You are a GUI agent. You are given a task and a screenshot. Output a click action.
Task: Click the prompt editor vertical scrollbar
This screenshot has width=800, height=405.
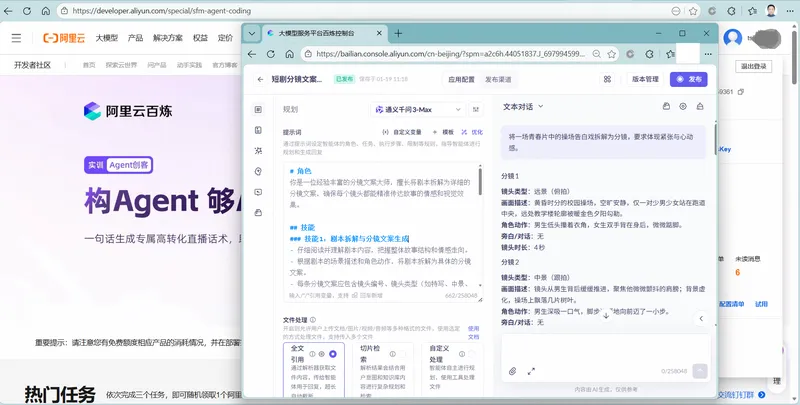480,181
